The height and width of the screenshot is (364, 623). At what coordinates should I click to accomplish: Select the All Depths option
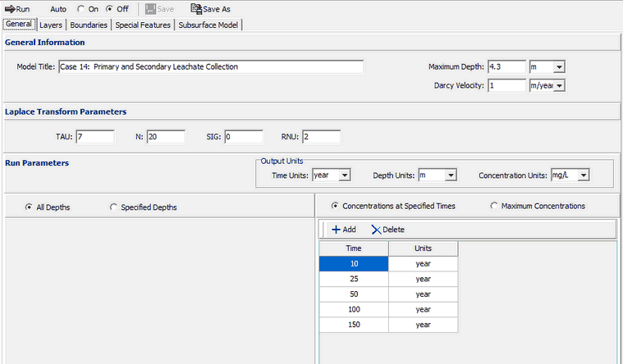tap(30, 207)
